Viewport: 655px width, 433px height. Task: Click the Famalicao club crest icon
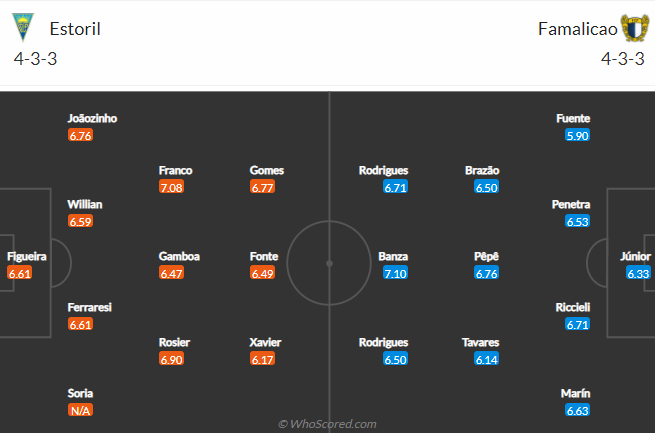[x=635, y=28]
